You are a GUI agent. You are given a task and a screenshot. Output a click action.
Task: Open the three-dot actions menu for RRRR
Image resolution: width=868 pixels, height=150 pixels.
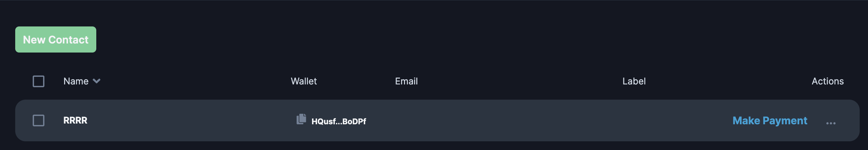click(831, 123)
